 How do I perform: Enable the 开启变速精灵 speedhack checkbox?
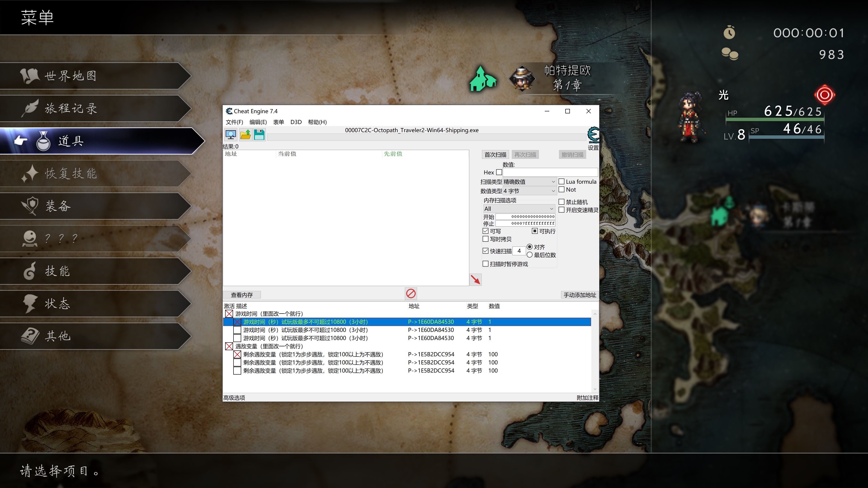pos(561,210)
